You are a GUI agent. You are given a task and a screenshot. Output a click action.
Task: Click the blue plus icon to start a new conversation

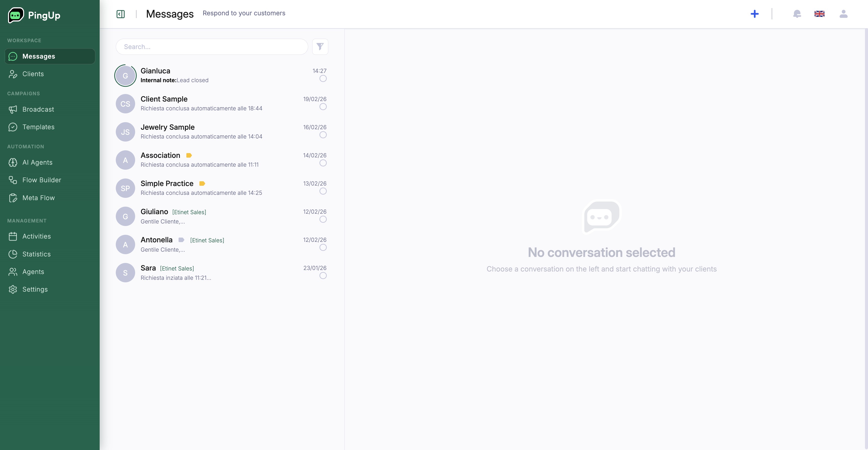(754, 14)
